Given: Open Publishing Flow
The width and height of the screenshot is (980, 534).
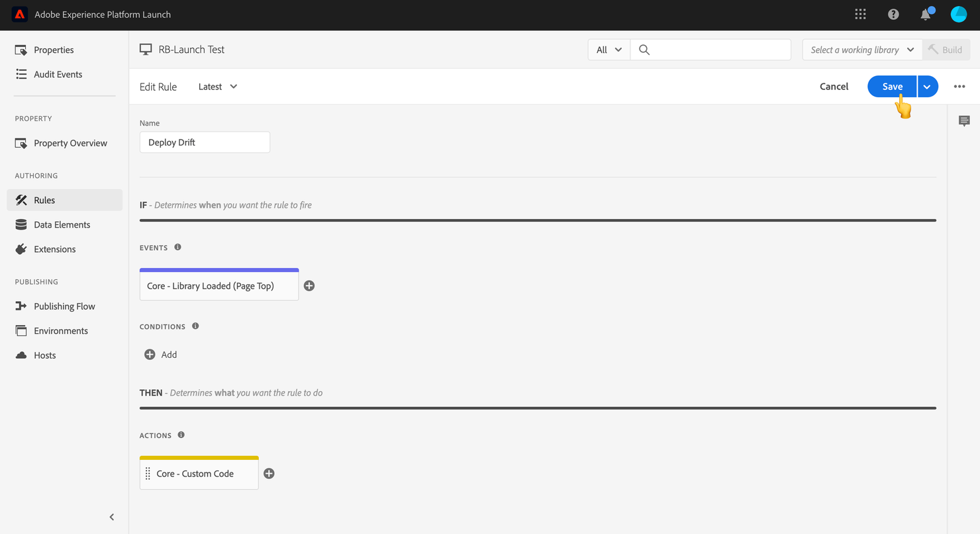Looking at the screenshot, I should pyautogui.click(x=64, y=306).
